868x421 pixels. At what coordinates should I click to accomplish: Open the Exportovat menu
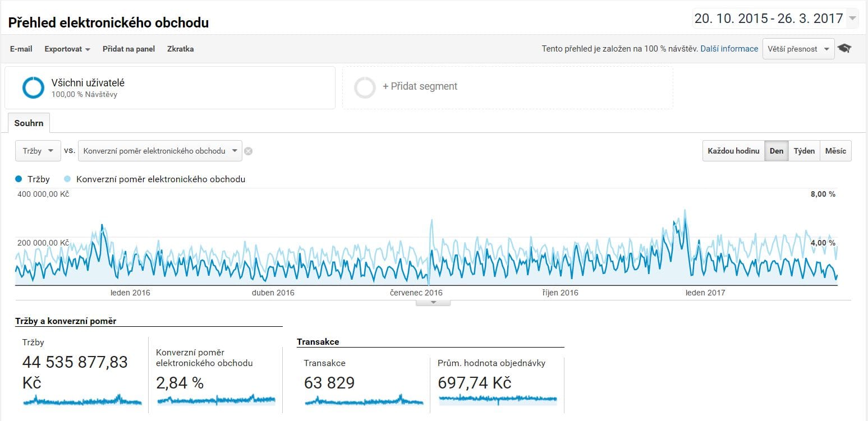67,49
